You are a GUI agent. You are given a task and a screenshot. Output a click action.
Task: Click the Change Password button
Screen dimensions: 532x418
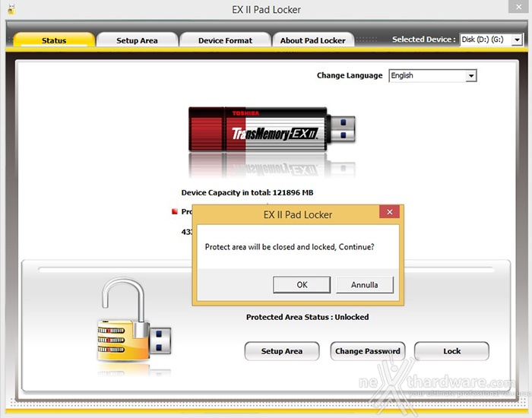click(368, 351)
